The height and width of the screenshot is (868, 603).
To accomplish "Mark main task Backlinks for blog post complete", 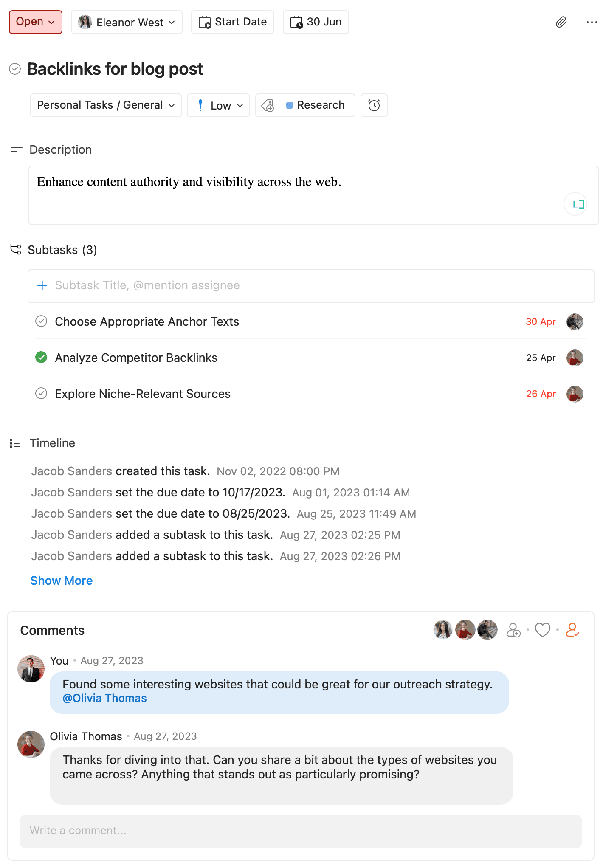I will pyautogui.click(x=15, y=69).
